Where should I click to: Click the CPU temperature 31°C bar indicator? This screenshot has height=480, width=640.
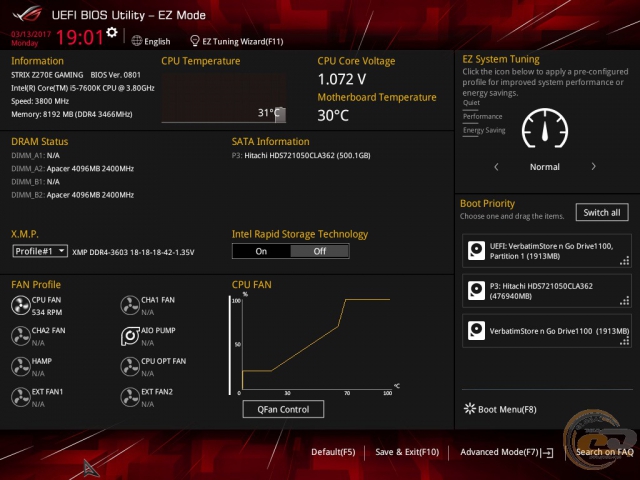coord(280,115)
